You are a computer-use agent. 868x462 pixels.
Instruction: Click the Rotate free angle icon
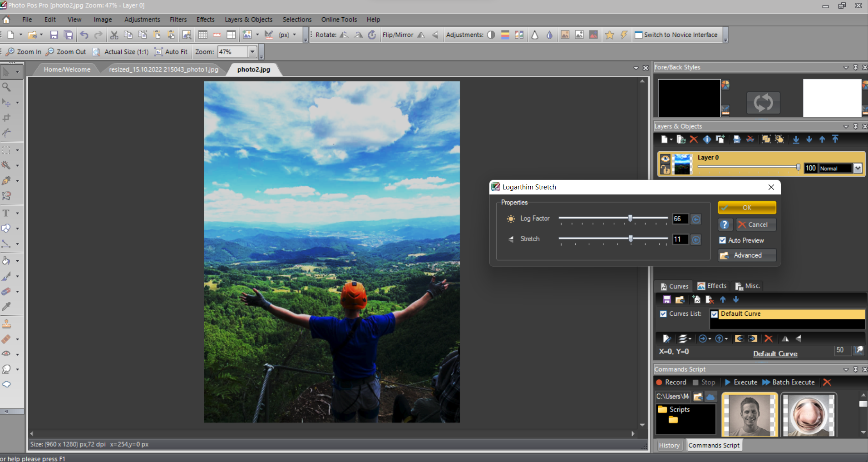pyautogui.click(x=372, y=35)
